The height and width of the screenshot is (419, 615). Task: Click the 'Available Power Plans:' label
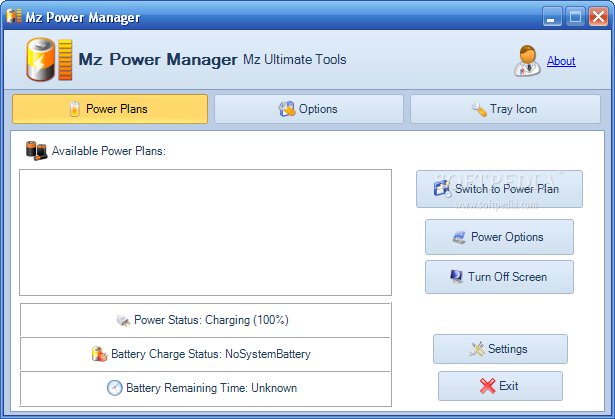tap(109, 151)
